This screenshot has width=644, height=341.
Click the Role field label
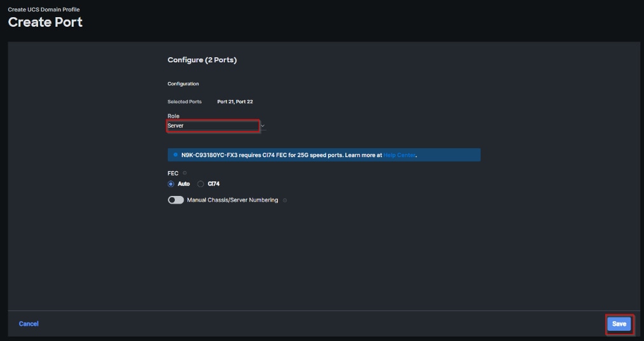click(174, 116)
